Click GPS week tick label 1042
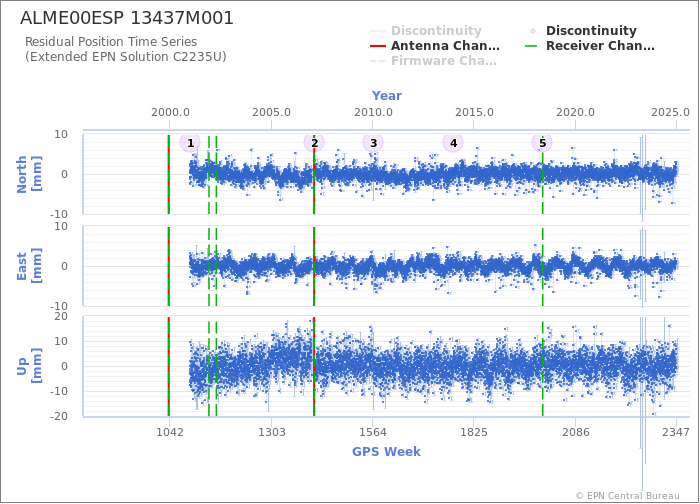700x504 pixels. pyautogui.click(x=170, y=432)
